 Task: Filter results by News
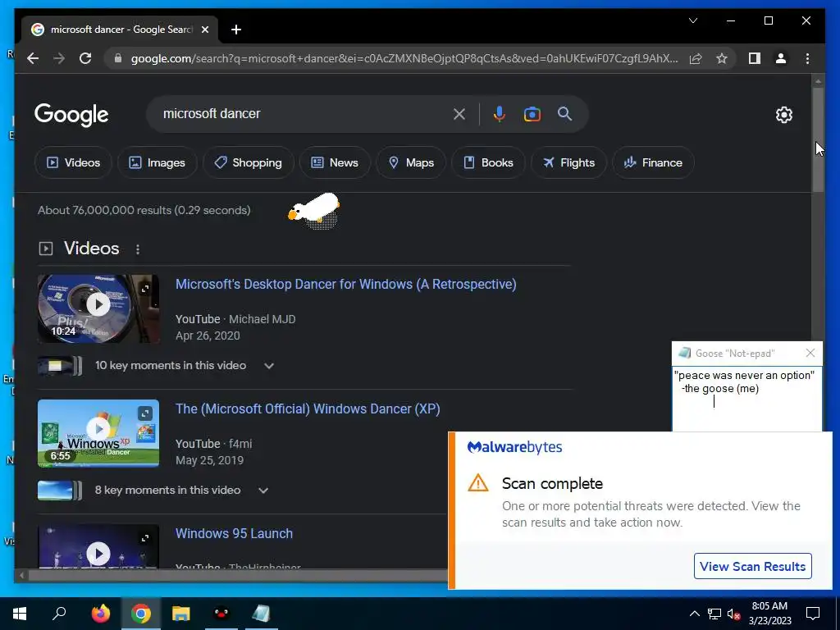pyautogui.click(x=335, y=162)
